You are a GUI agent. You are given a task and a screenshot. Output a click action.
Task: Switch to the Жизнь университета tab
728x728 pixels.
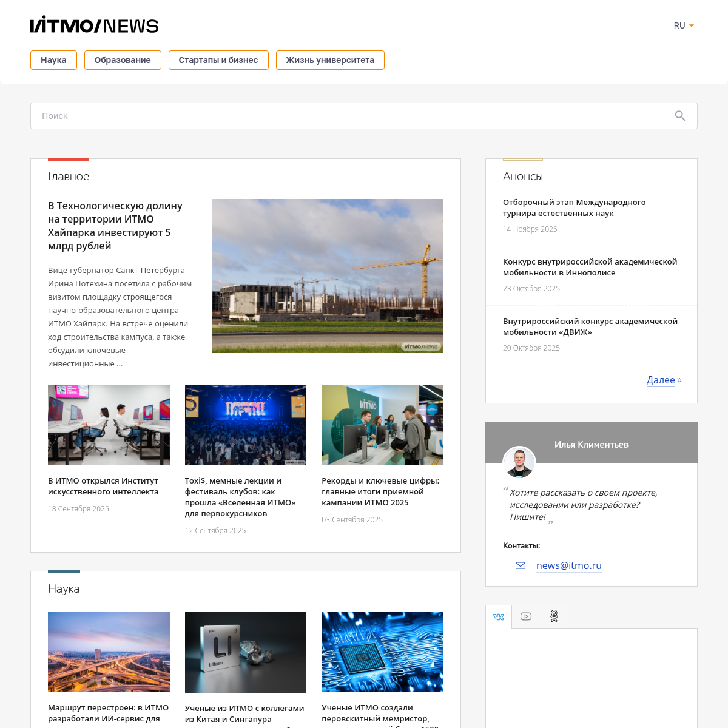(330, 60)
